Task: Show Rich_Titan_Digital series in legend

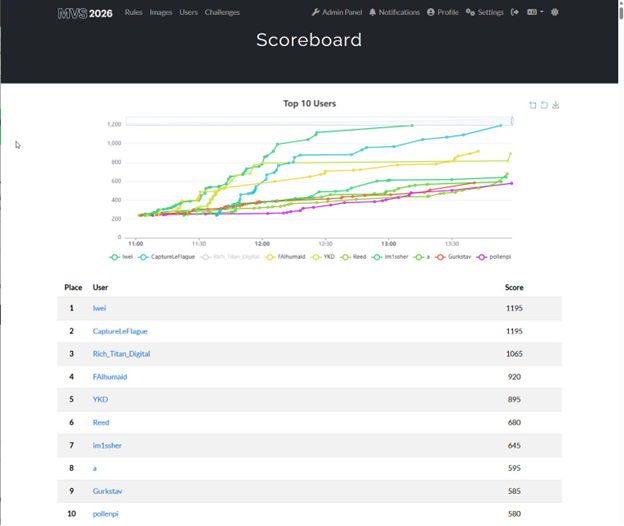Action: [230, 257]
